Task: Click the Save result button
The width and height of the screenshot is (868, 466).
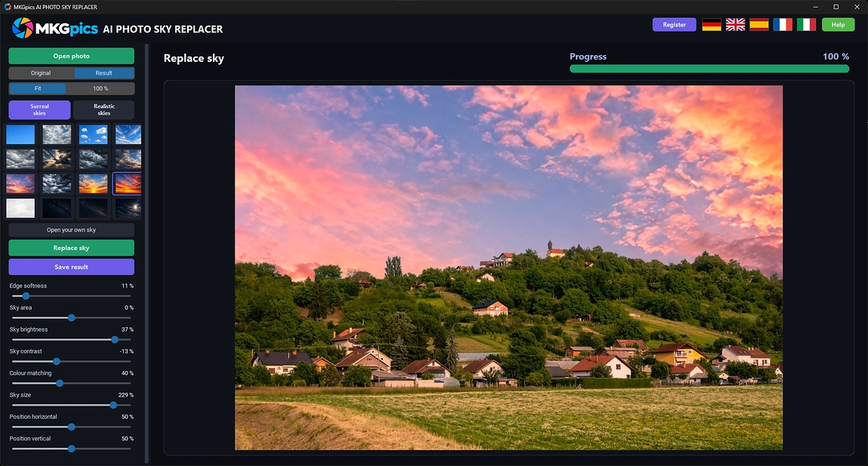Action: [72, 267]
